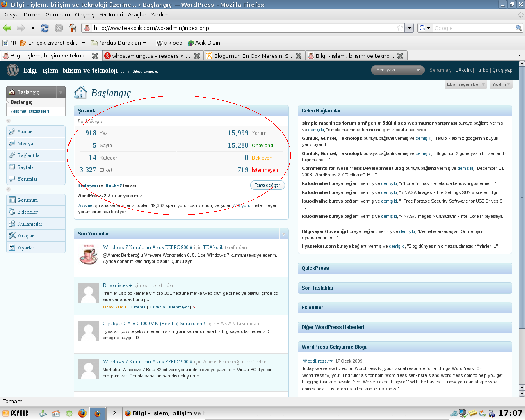Expand the Son Taslaklar widget header
This screenshot has width=525, height=420.
pos(405,288)
